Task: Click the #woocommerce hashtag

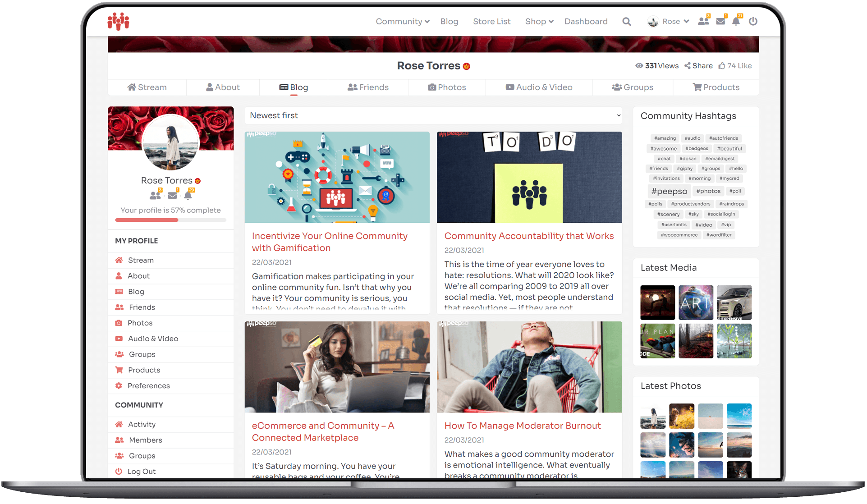Action: click(679, 235)
